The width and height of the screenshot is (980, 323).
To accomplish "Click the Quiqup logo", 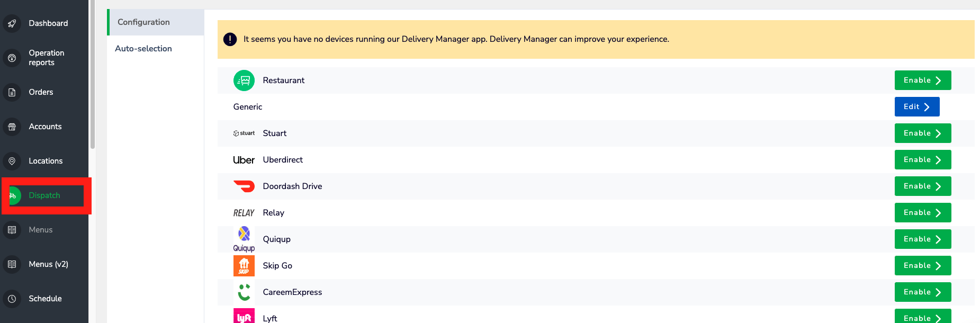I will [244, 239].
